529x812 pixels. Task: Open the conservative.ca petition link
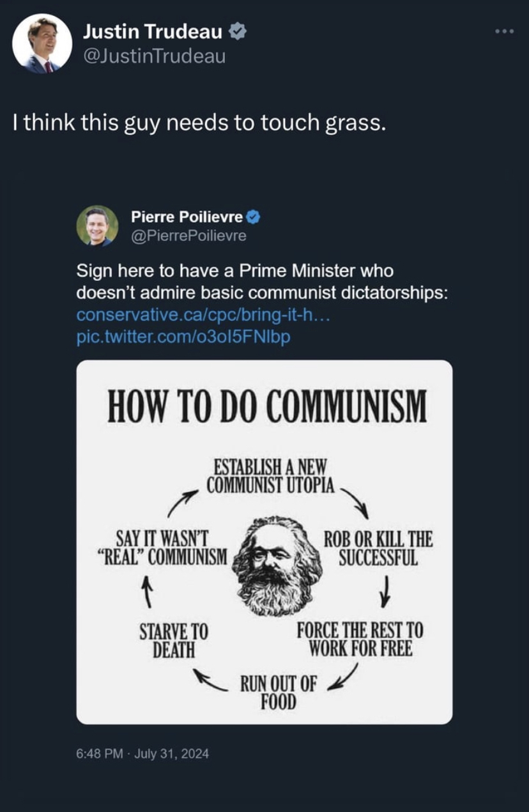203,315
